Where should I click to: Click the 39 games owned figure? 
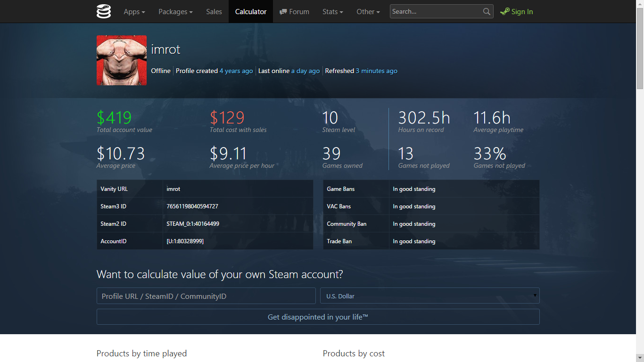331,153
